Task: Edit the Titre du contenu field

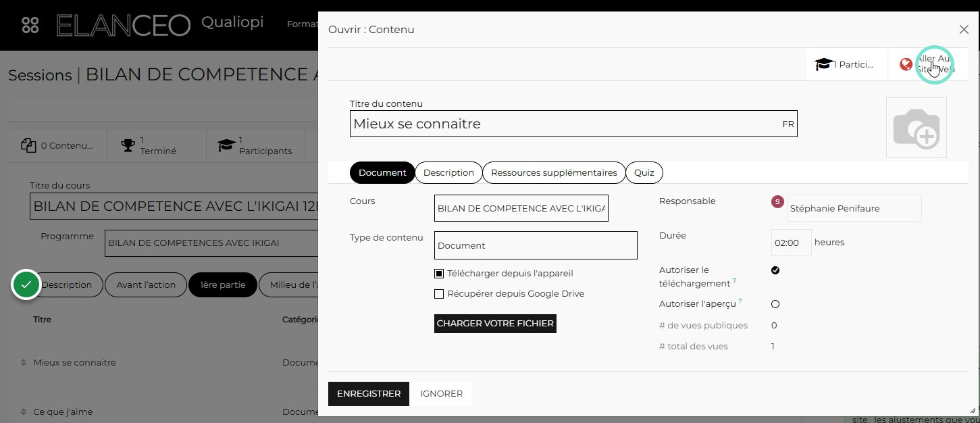Action: (573, 124)
